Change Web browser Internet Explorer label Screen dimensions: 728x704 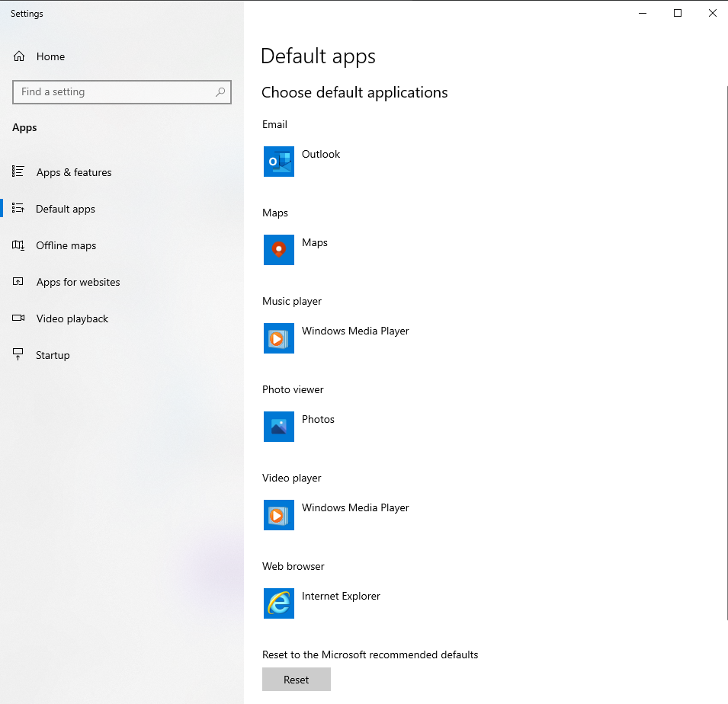tap(341, 597)
